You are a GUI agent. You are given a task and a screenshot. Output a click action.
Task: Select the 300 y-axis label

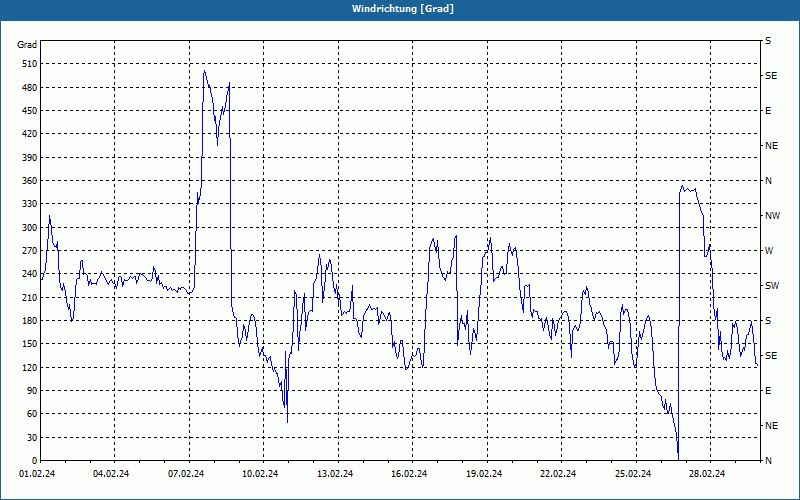tap(29, 228)
